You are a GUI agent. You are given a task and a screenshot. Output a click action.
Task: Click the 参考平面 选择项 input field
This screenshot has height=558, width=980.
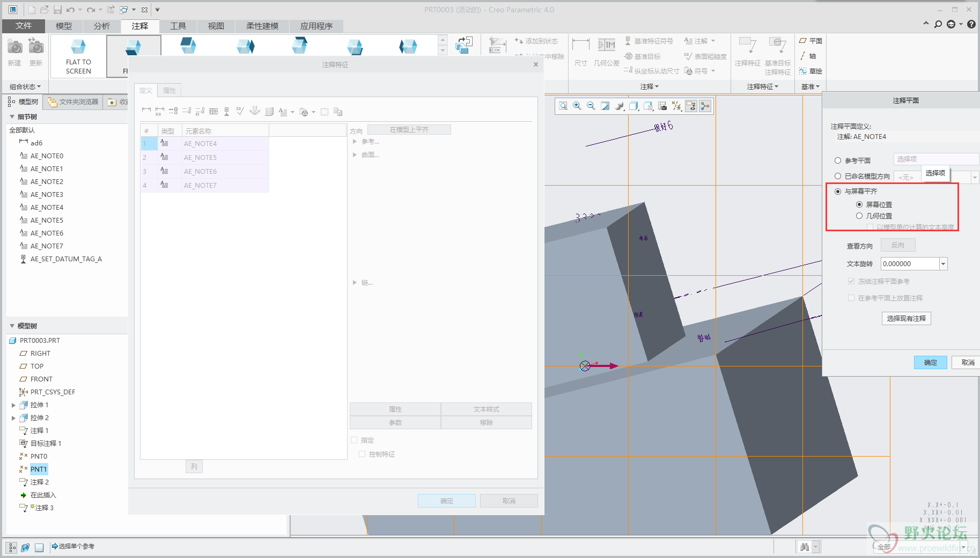tap(936, 159)
